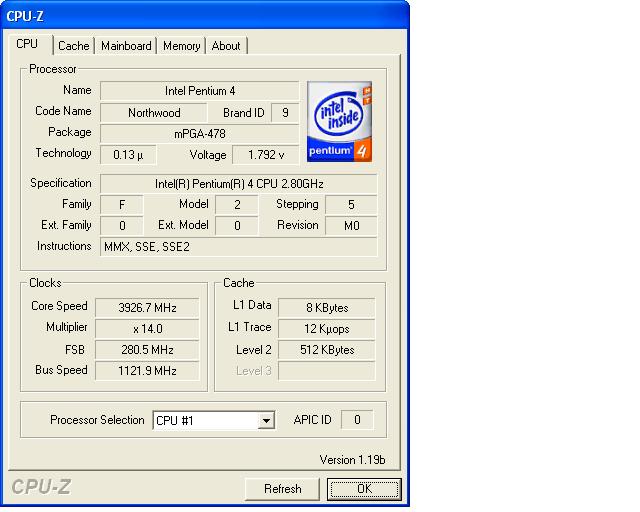Click the APIC ID value box
The height and width of the screenshot is (512, 640).
(357, 420)
